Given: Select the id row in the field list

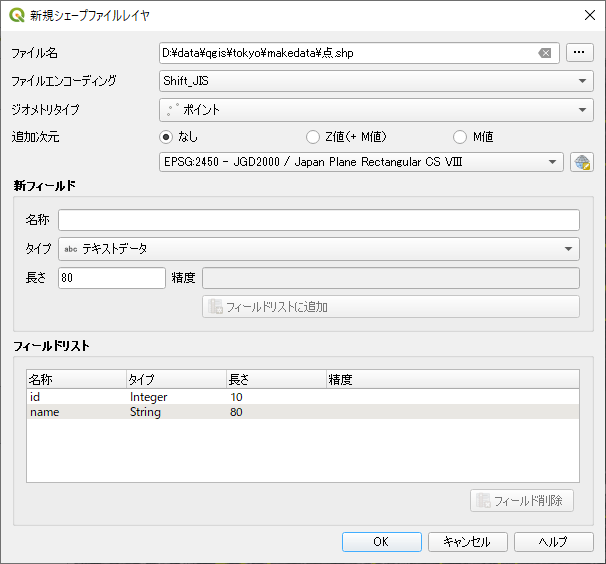Looking at the screenshot, I should pos(303,397).
